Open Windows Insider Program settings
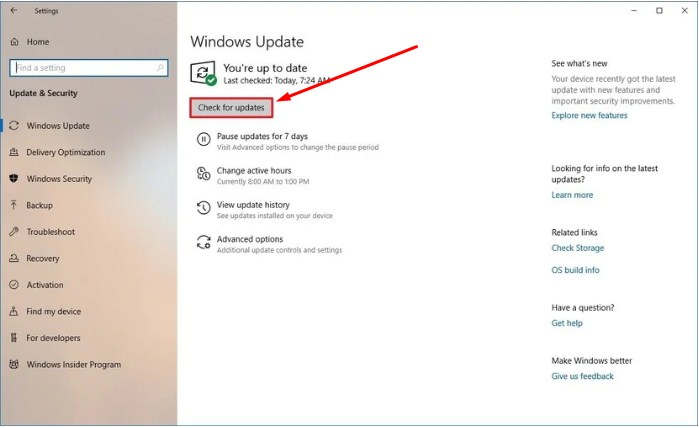Viewport: 699px width, 428px height. click(x=74, y=364)
